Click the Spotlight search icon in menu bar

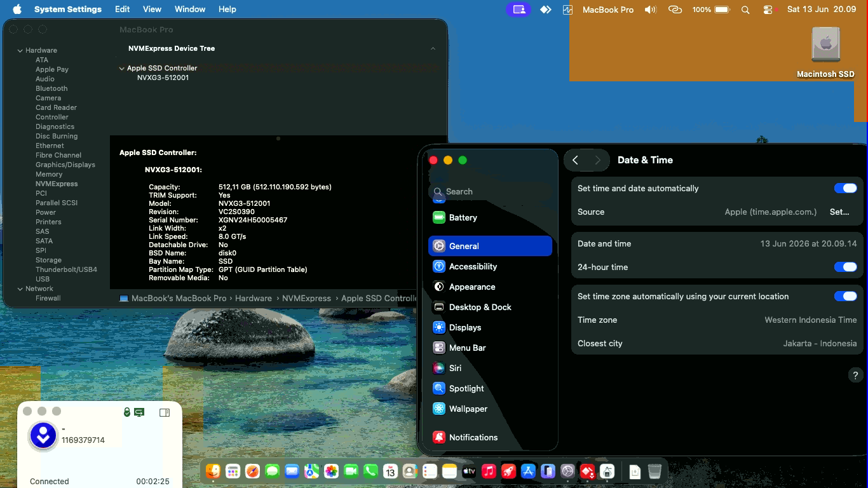pos(745,10)
